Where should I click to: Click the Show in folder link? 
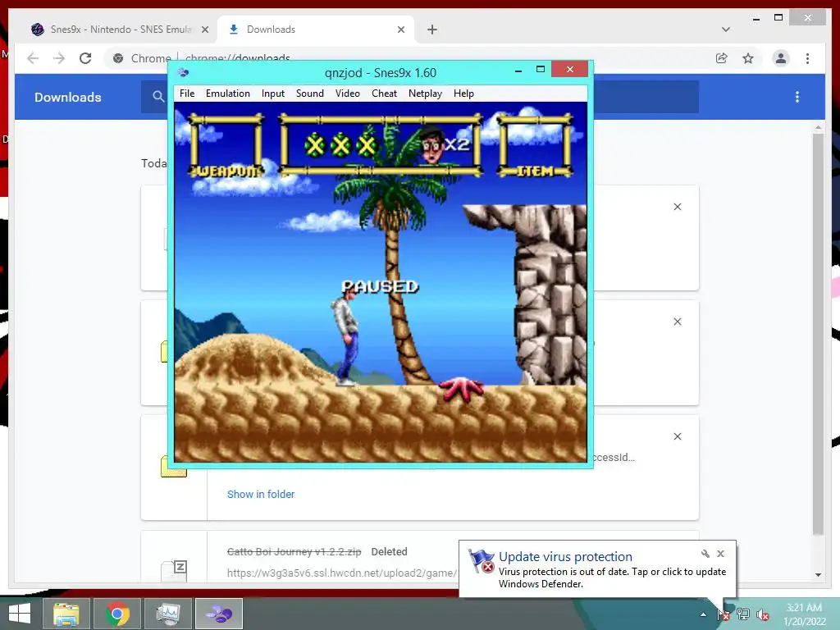pos(261,494)
